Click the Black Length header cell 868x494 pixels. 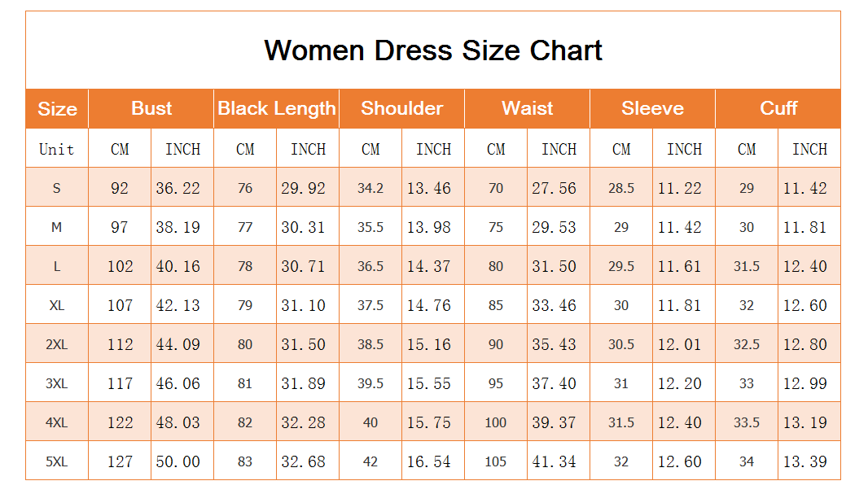pyautogui.click(x=276, y=108)
